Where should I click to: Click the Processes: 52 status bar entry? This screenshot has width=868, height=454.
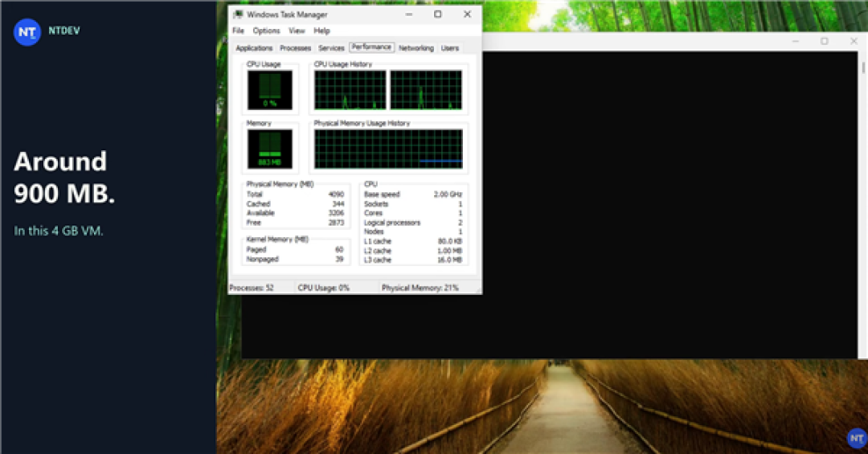(252, 288)
